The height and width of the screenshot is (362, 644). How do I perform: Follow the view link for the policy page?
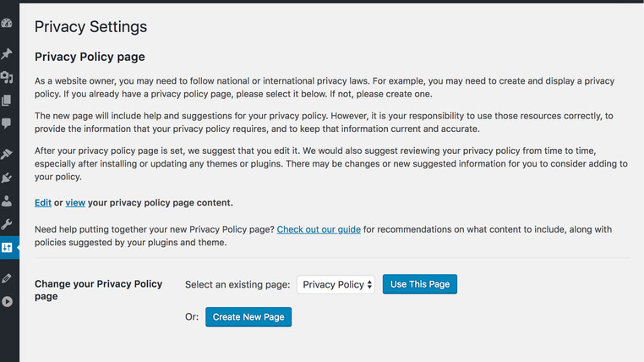coord(75,203)
